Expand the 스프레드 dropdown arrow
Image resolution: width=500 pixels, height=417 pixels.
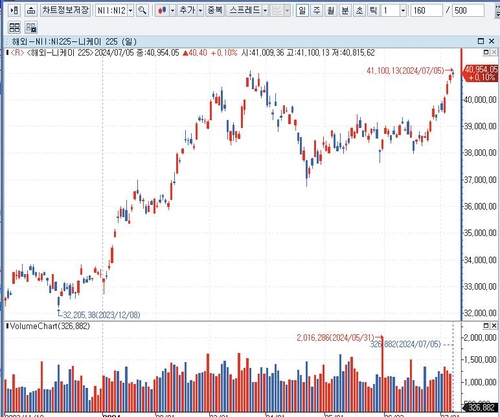click(x=265, y=11)
